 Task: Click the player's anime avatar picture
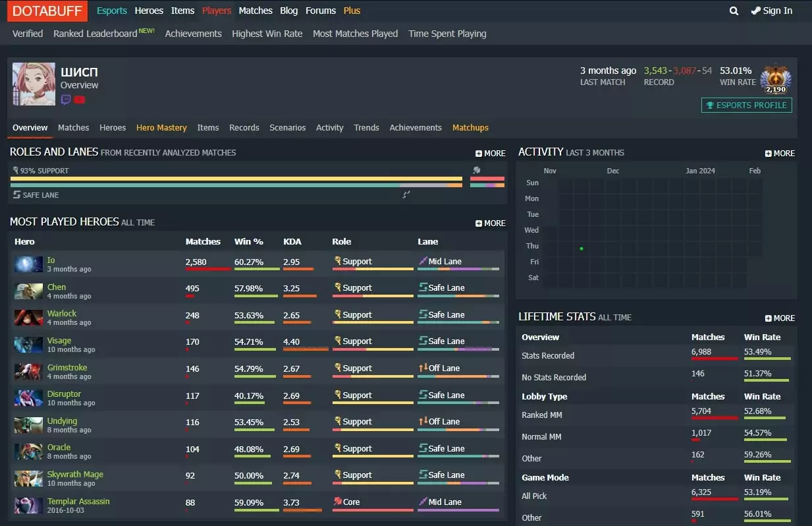click(34, 84)
